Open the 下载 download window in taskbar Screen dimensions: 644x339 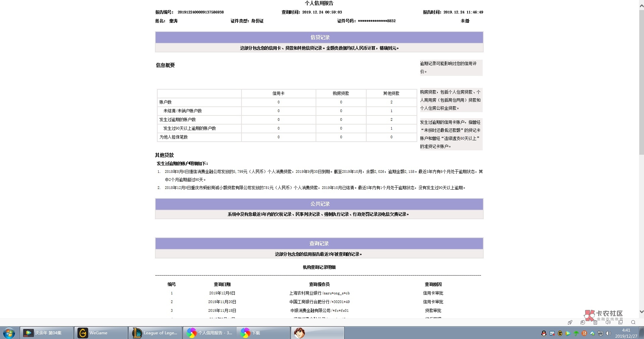pos(263,333)
